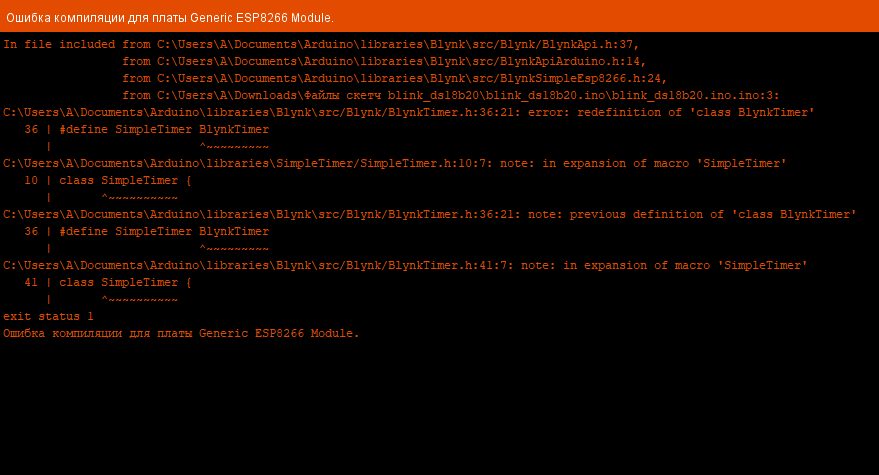Click the blink_ds18b20.ino.ino:3 include line
Image resolution: width=879 pixels, height=475 pixels.
pos(450,96)
